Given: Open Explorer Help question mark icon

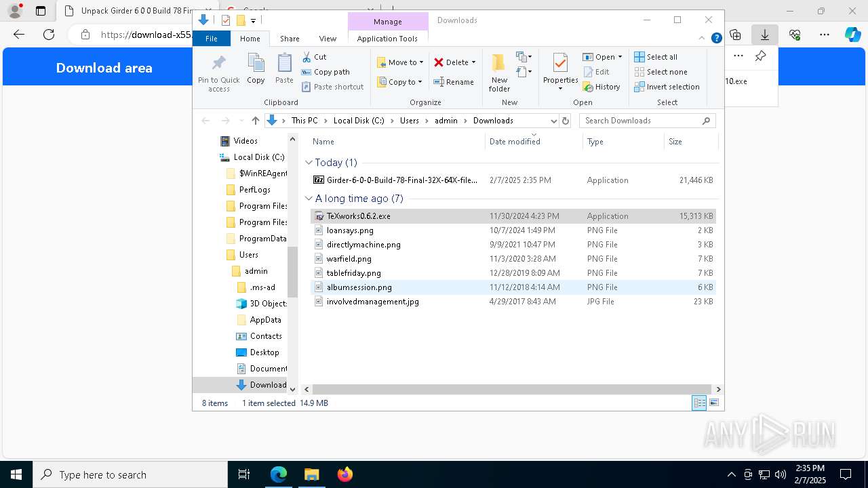Looking at the screenshot, I should pos(716,39).
